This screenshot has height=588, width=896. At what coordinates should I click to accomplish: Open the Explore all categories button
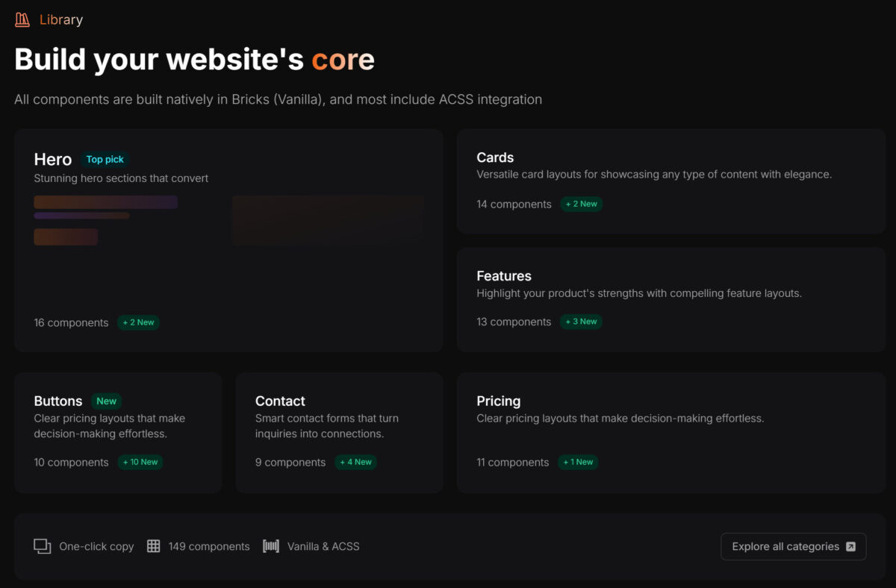[793, 546]
